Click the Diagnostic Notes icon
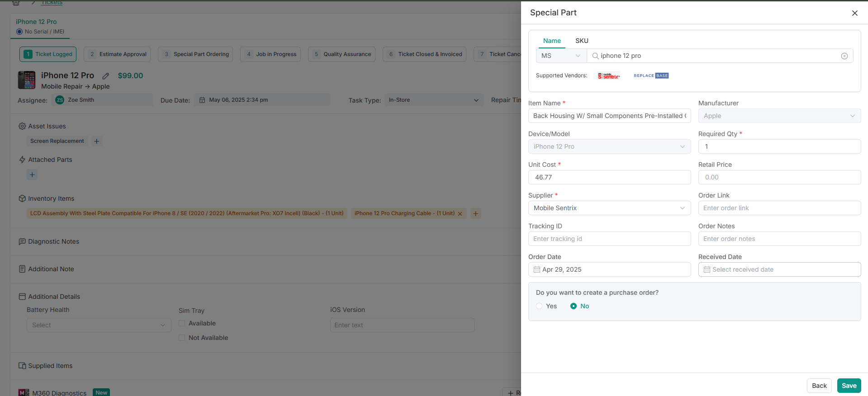 click(x=22, y=241)
